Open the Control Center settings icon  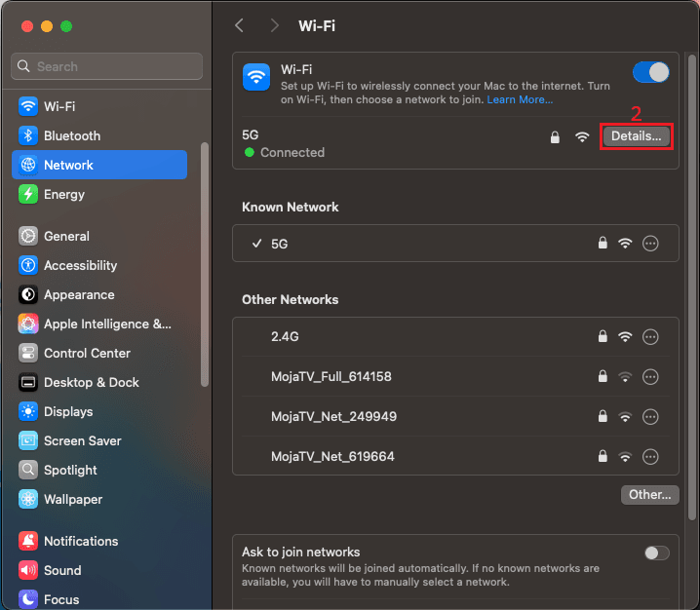(28, 353)
